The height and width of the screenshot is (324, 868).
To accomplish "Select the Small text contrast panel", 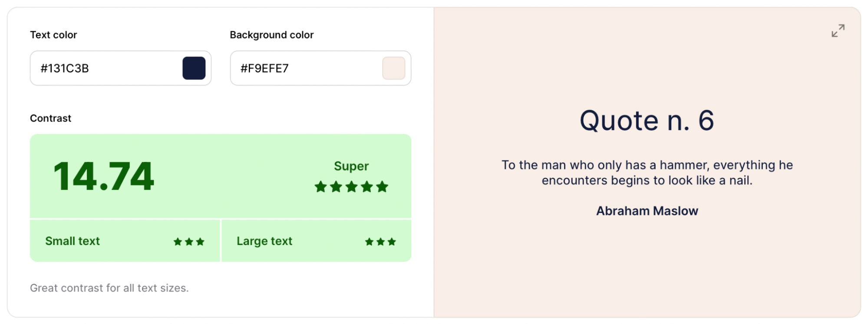I will coord(125,241).
